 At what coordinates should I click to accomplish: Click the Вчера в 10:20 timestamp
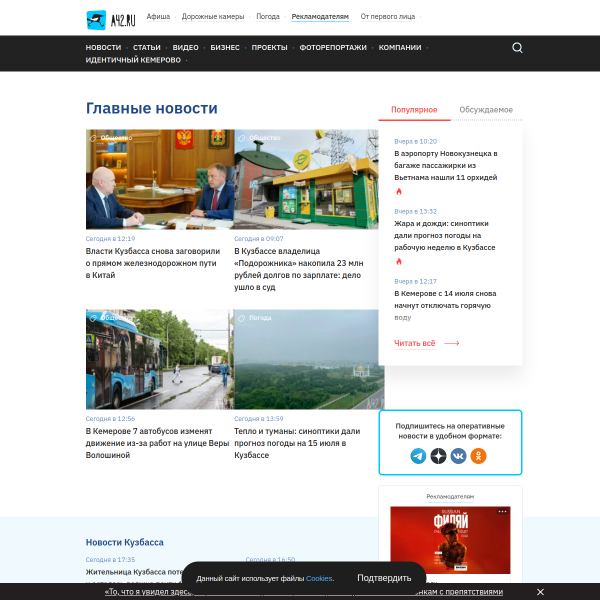pyautogui.click(x=416, y=141)
